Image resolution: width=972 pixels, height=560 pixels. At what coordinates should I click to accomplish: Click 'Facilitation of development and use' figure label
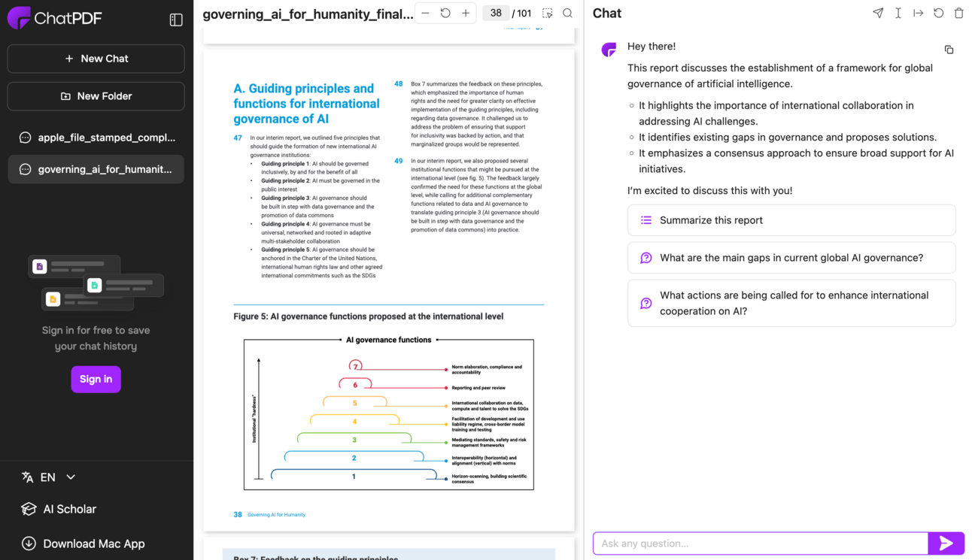pyautogui.click(x=488, y=425)
